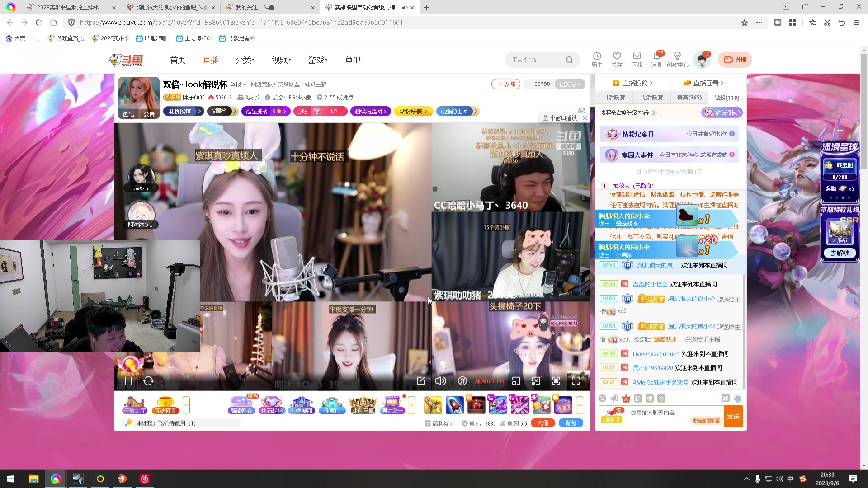Switch to 钻粉(110) tab
868x488 pixels.
click(x=727, y=98)
